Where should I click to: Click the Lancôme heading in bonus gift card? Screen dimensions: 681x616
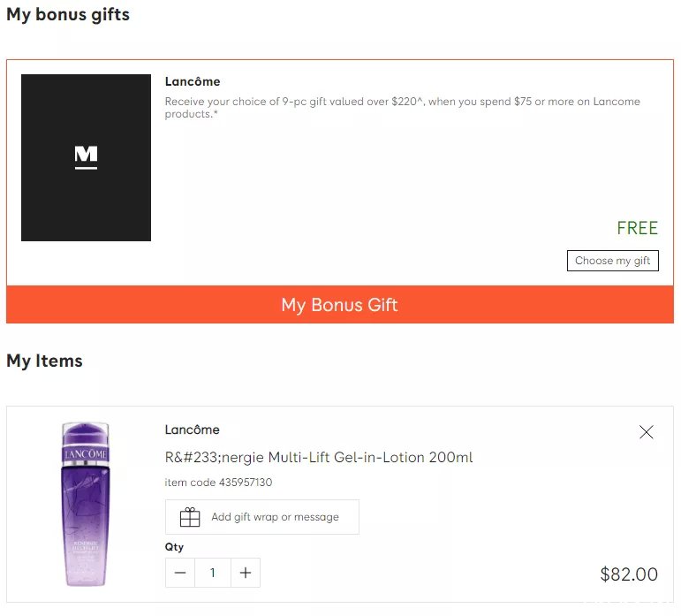pyautogui.click(x=193, y=81)
